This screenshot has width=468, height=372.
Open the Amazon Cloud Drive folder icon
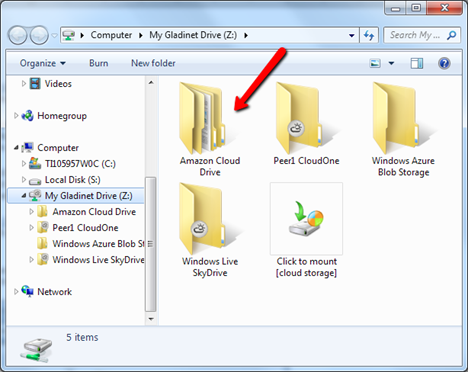point(202,117)
